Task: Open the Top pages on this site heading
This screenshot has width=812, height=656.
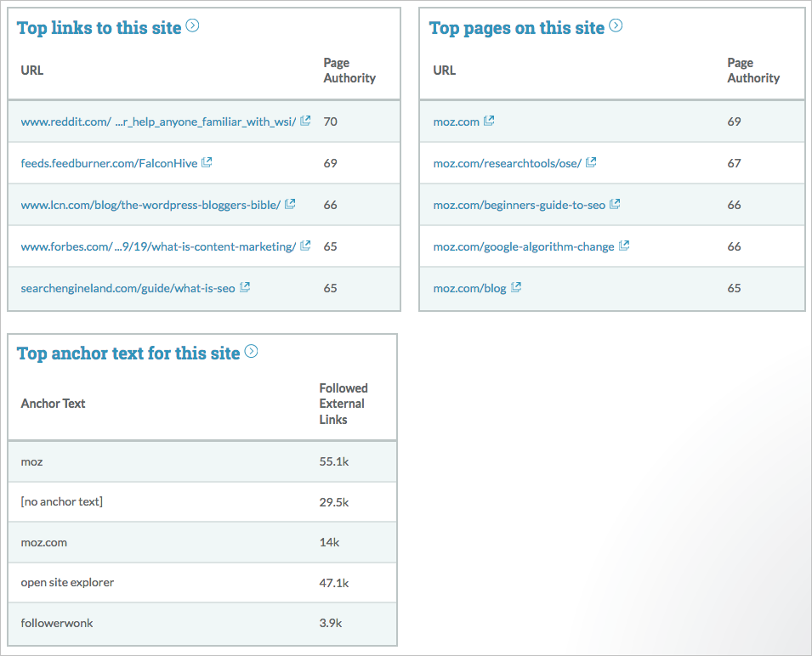Action: (517, 28)
